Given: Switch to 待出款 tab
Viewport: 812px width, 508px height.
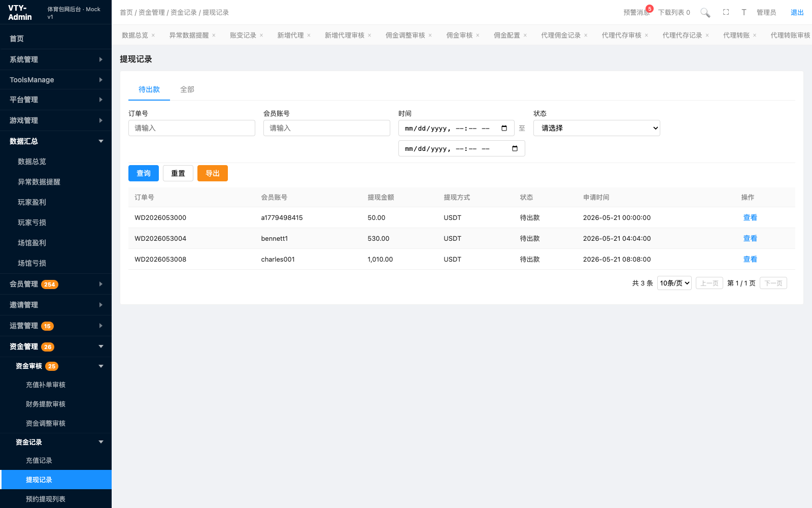Looking at the screenshot, I should [x=149, y=89].
